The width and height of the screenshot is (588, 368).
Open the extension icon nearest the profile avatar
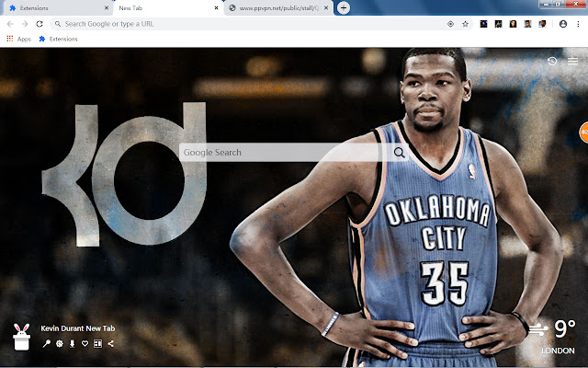click(x=542, y=24)
